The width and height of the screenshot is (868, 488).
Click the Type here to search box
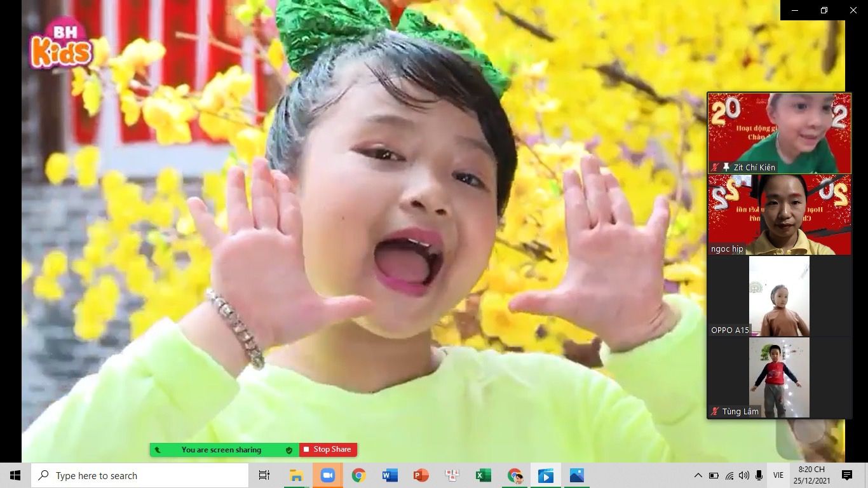[x=140, y=475]
